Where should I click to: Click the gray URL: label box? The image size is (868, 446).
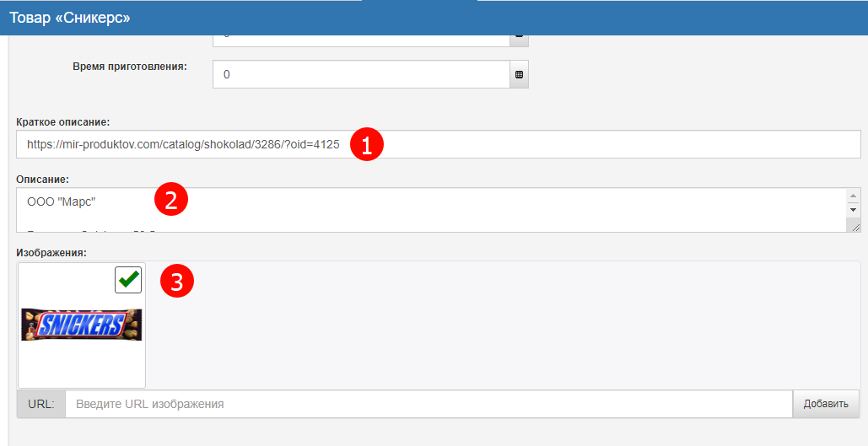(x=41, y=404)
